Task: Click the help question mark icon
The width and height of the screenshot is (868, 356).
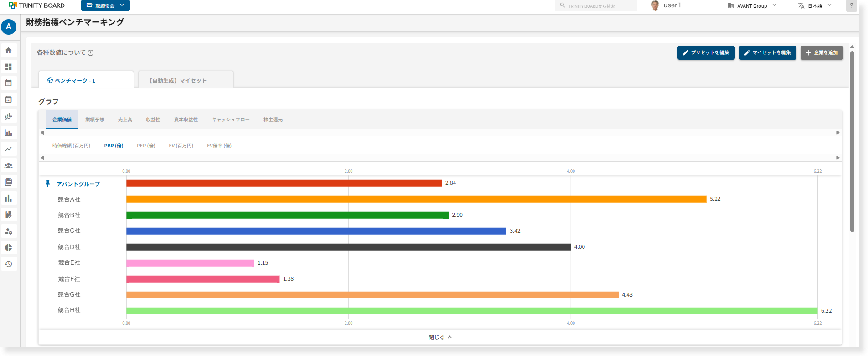Action: (x=851, y=5)
